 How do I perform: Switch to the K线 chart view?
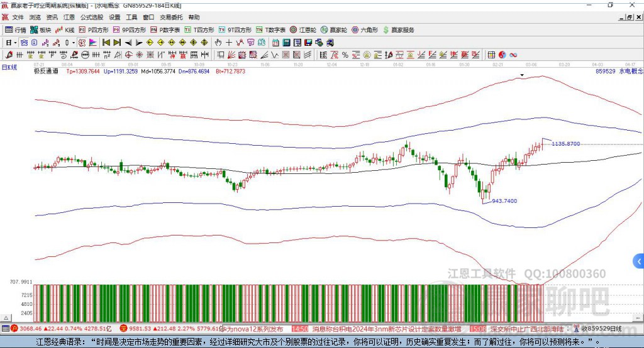pyautogui.click(x=65, y=30)
